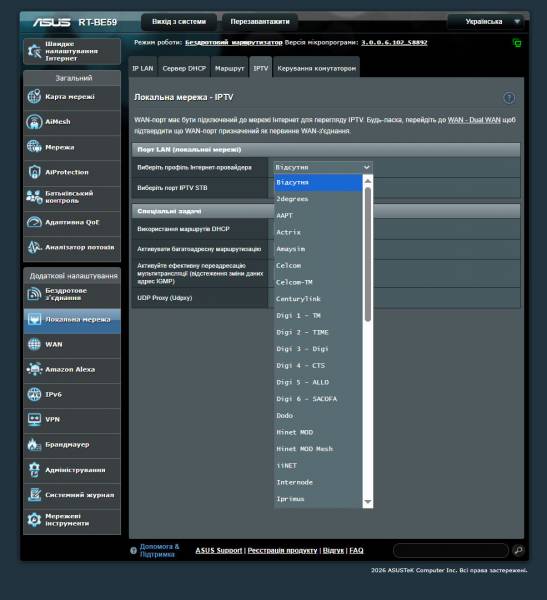Open the Керування комутатором tab
547x600 pixels.
[x=317, y=68]
